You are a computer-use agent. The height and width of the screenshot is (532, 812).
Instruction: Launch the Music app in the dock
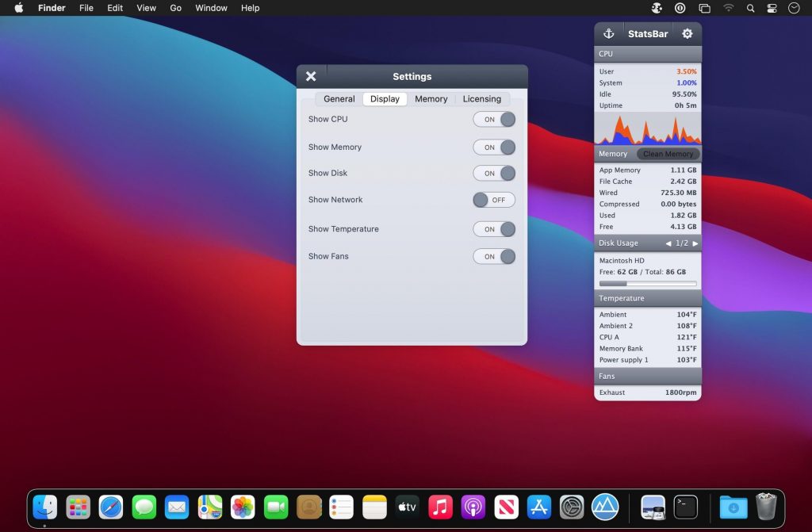coord(440,507)
